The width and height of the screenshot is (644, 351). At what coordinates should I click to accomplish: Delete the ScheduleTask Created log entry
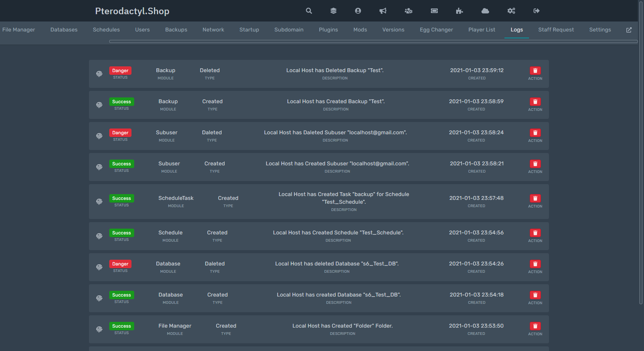coord(535,198)
